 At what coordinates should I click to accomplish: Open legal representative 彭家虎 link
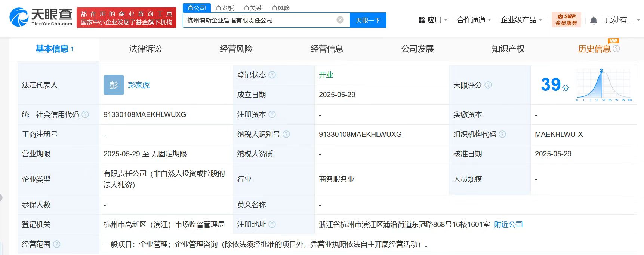point(139,85)
